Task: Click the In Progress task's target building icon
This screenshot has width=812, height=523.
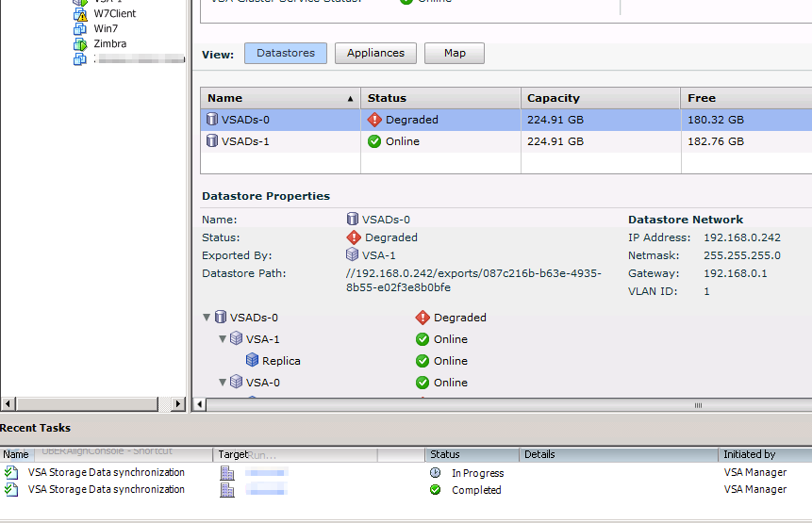Action: coord(227,473)
